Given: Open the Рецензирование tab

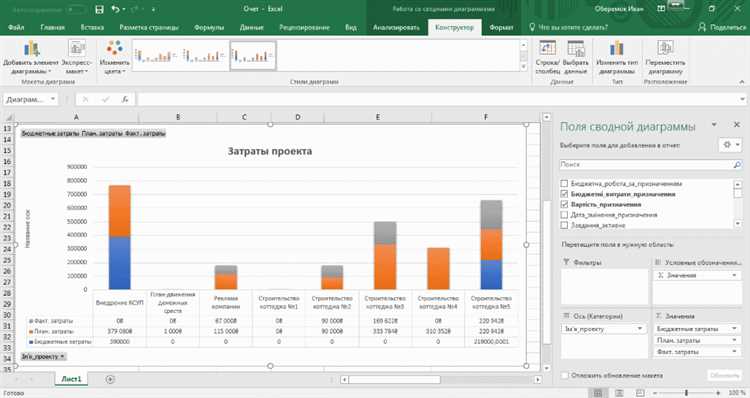Looking at the screenshot, I should pos(304,27).
